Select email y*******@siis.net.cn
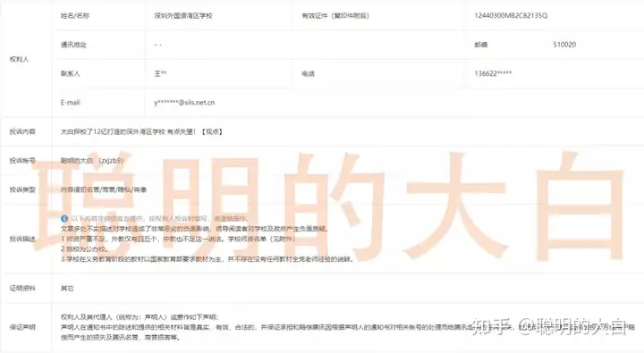Image resolution: width=644 pixels, height=353 pixels. pos(184,103)
